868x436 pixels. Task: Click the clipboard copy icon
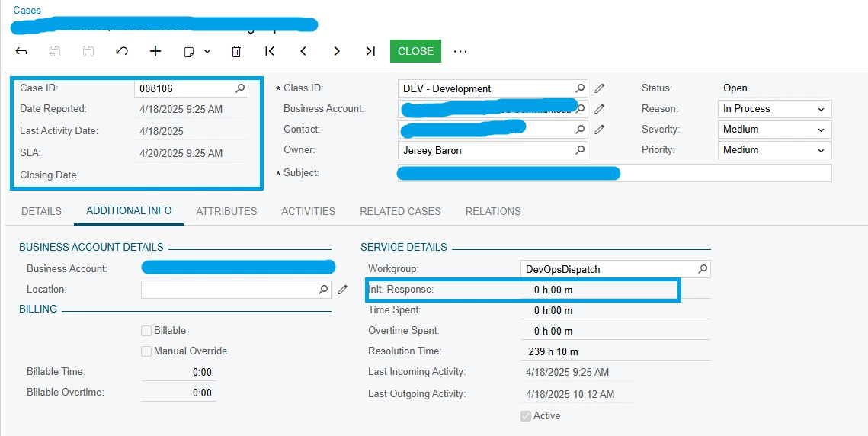point(189,52)
